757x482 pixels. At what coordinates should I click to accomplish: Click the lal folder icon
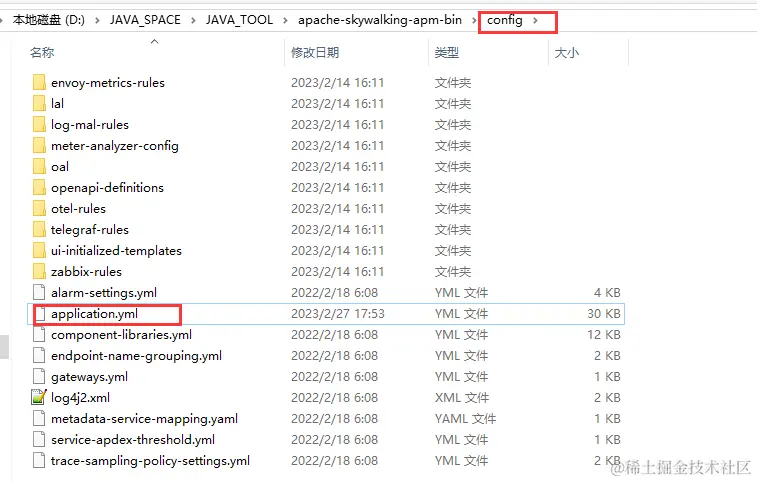click(x=39, y=103)
